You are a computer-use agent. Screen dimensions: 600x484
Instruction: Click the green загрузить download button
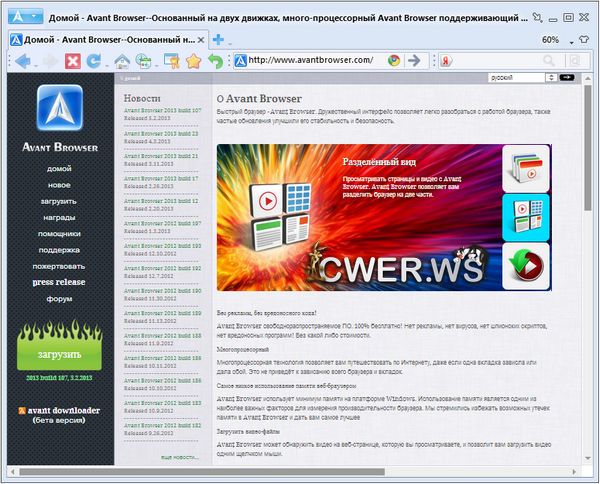(61, 355)
